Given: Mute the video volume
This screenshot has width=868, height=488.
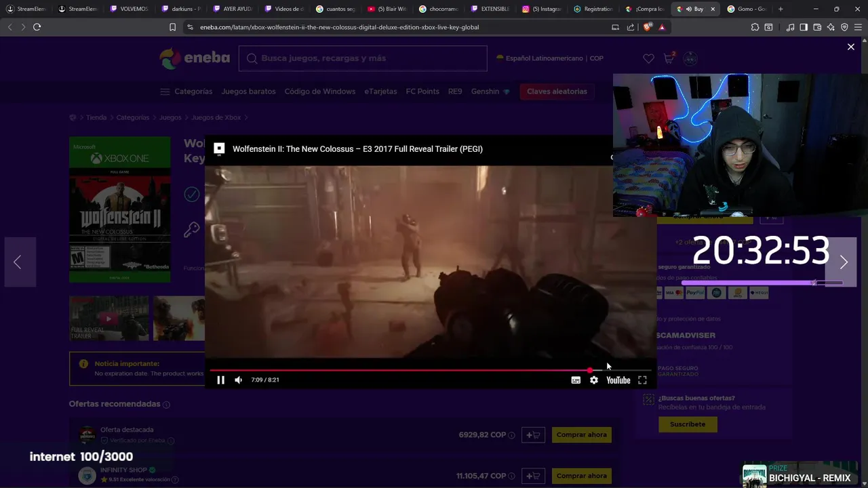Looking at the screenshot, I should pyautogui.click(x=238, y=380).
